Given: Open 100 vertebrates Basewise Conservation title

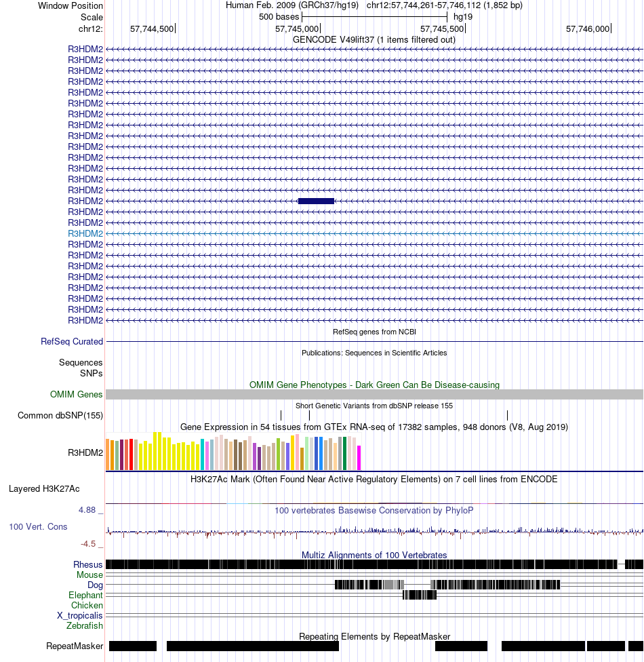Looking at the screenshot, I should 374,511.
